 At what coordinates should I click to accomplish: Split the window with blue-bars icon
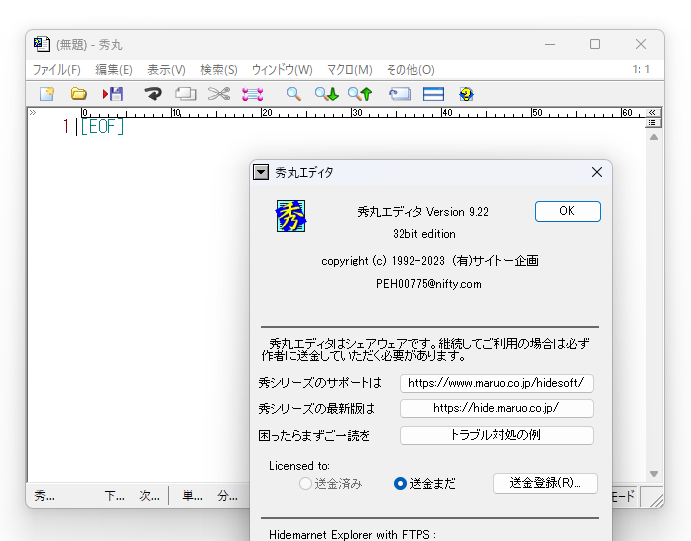(433, 94)
